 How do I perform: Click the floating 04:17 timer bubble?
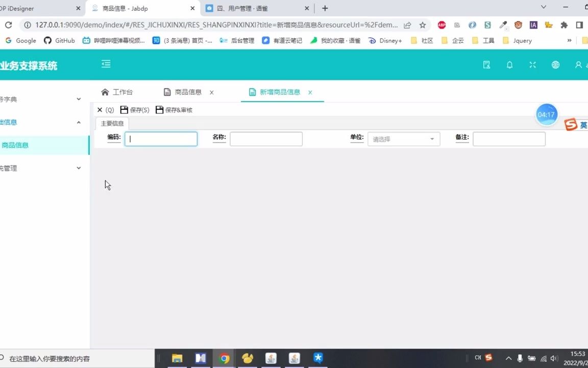546,114
